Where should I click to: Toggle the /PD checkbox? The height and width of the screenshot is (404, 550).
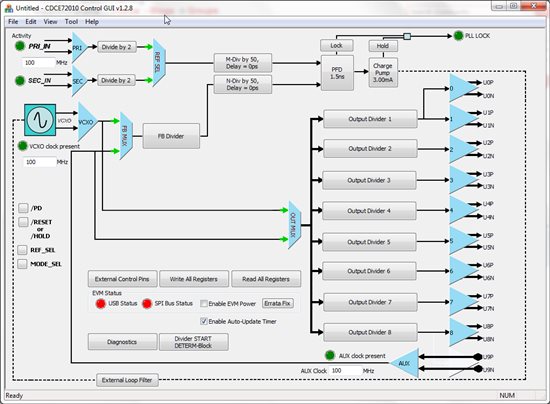point(23,208)
